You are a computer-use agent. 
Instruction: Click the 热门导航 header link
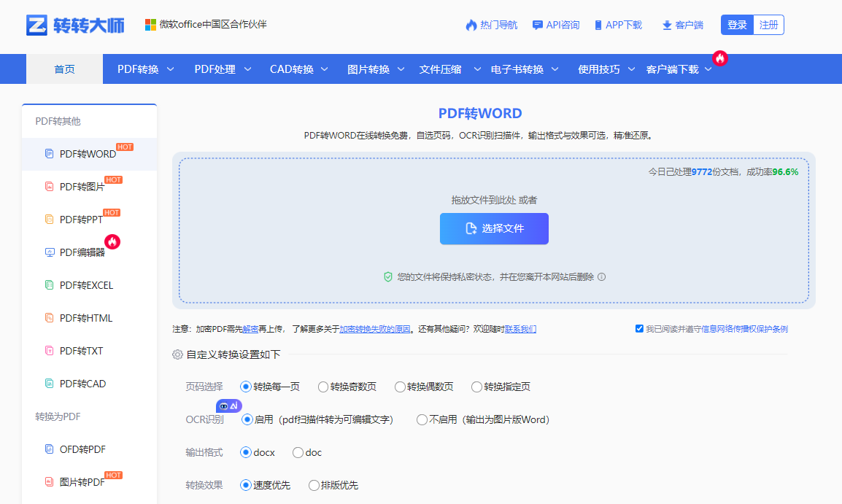click(491, 26)
